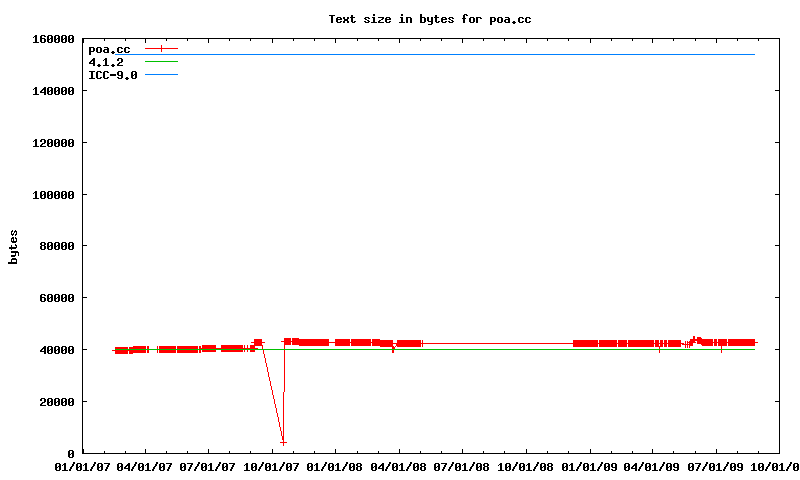This screenshot has width=800, height=480.
Task: Select the ICC-9.0 legend label
Action: pyautogui.click(x=113, y=75)
